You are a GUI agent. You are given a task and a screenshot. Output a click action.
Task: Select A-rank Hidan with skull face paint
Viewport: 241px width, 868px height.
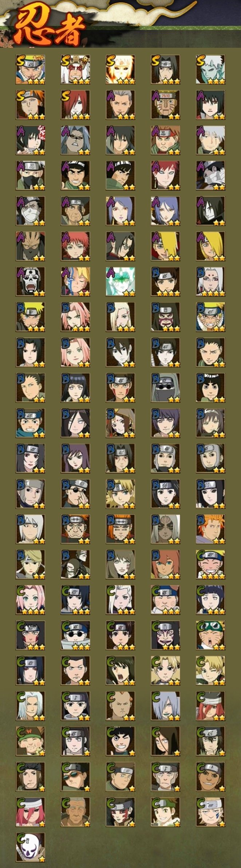30,281
